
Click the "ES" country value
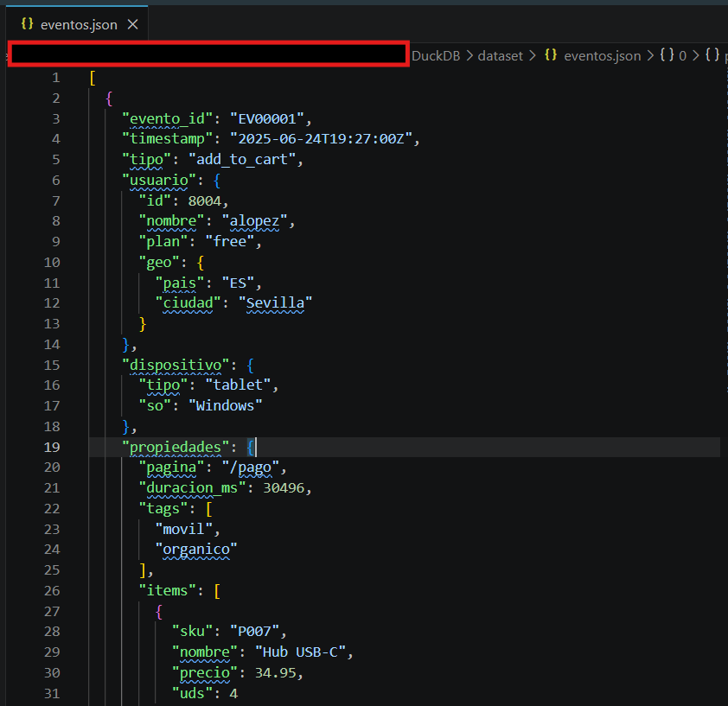click(x=238, y=283)
